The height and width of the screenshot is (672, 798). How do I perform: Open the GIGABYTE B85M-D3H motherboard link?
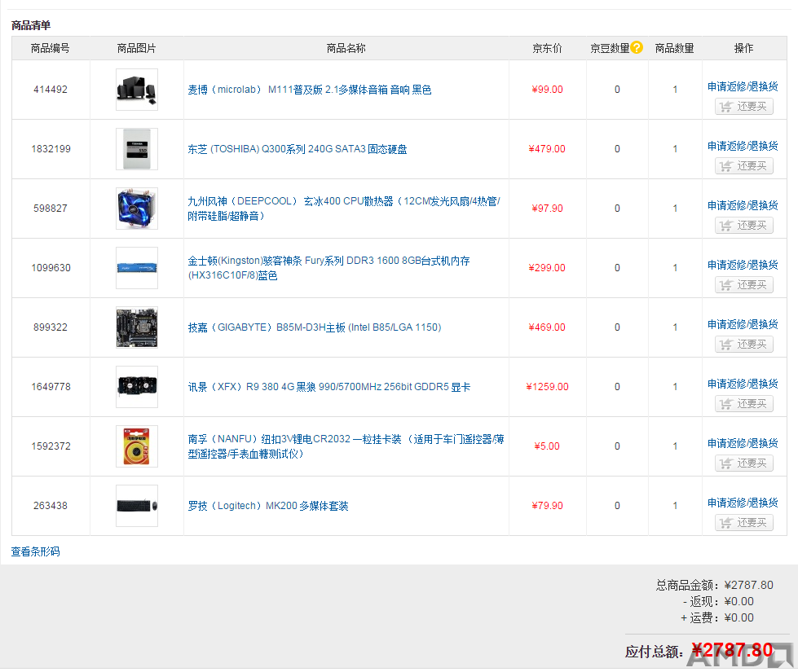tap(315, 327)
